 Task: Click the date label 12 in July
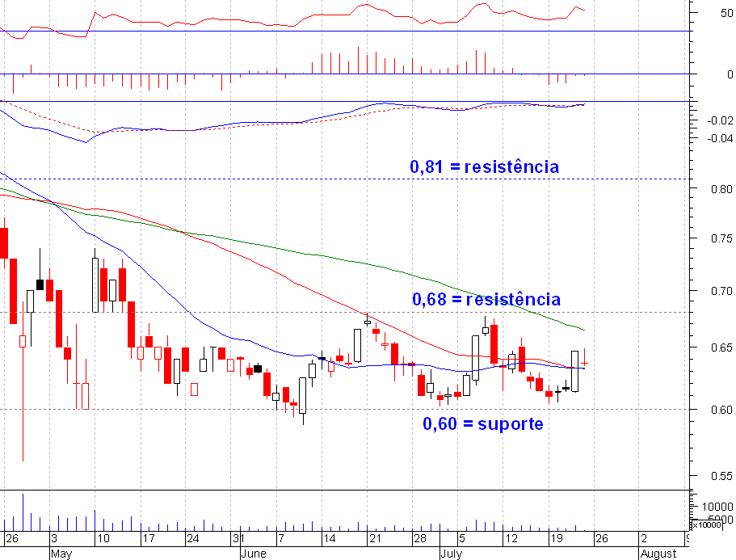(511, 538)
